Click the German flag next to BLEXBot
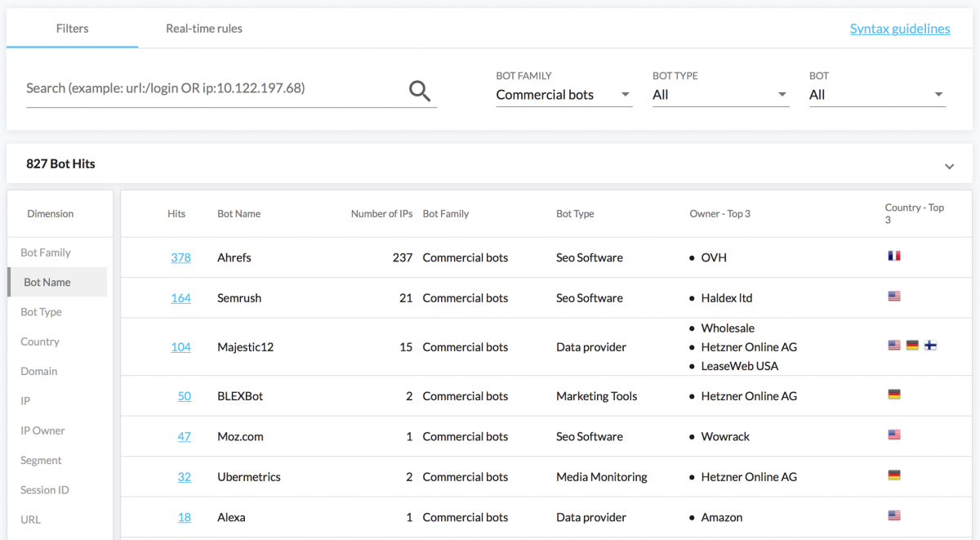Image resolution: width=980 pixels, height=540 pixels. pyautogui.click(x=894, y=394)
